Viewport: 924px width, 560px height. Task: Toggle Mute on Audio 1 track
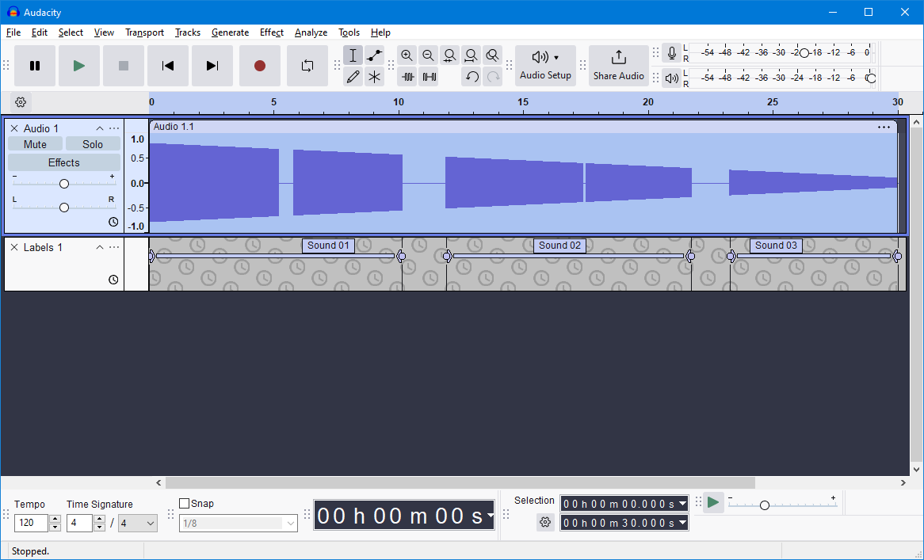[35, 144]
